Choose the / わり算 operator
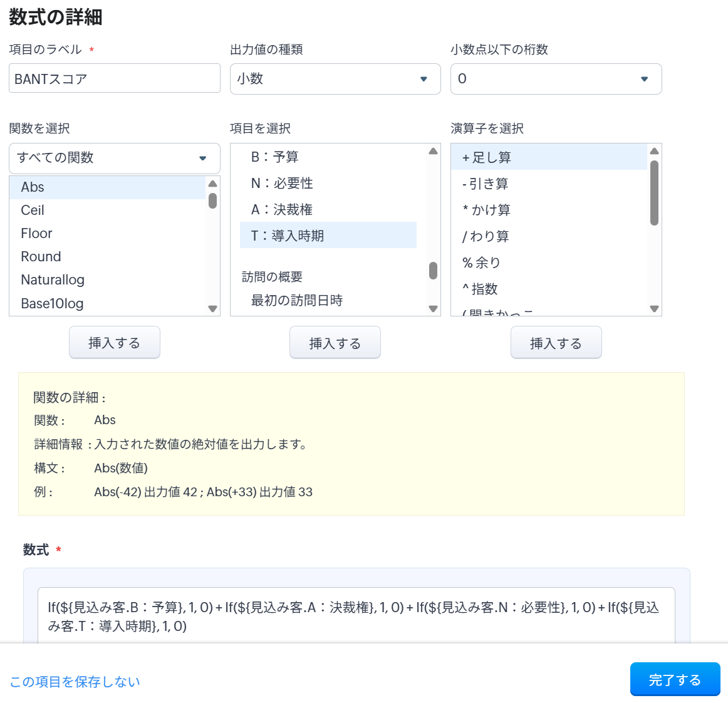The height and width of the screenshot is (703, 728). (x=486, y=236)
